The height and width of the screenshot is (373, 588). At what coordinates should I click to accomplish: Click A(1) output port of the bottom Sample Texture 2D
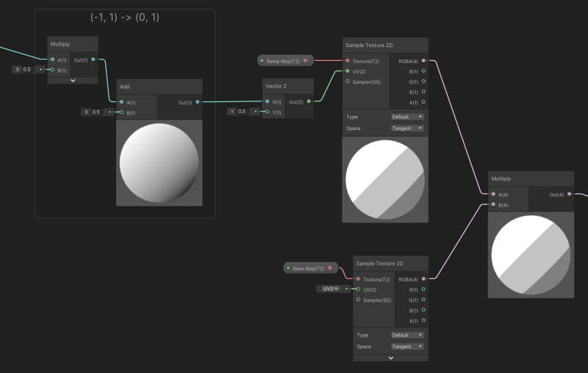(x=423, y=320)
